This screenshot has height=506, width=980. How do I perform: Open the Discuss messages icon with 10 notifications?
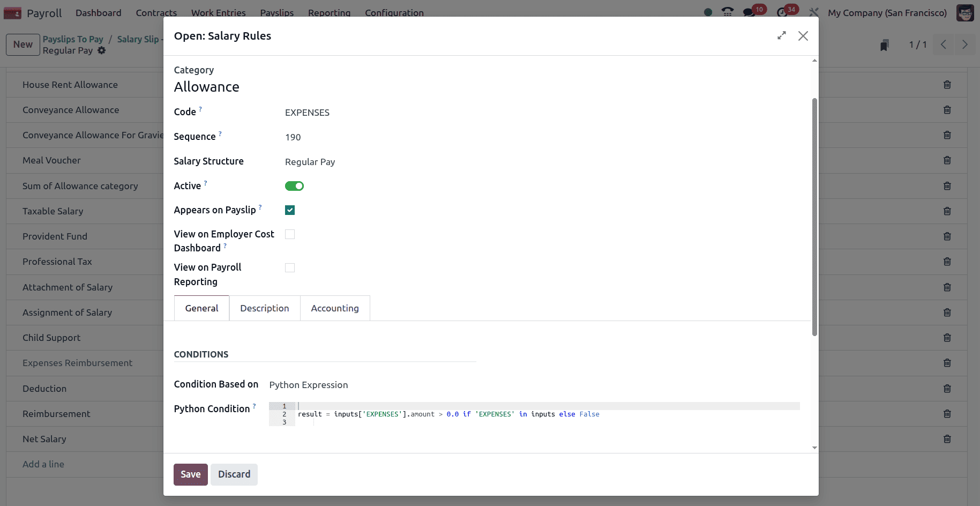[749, 11]
